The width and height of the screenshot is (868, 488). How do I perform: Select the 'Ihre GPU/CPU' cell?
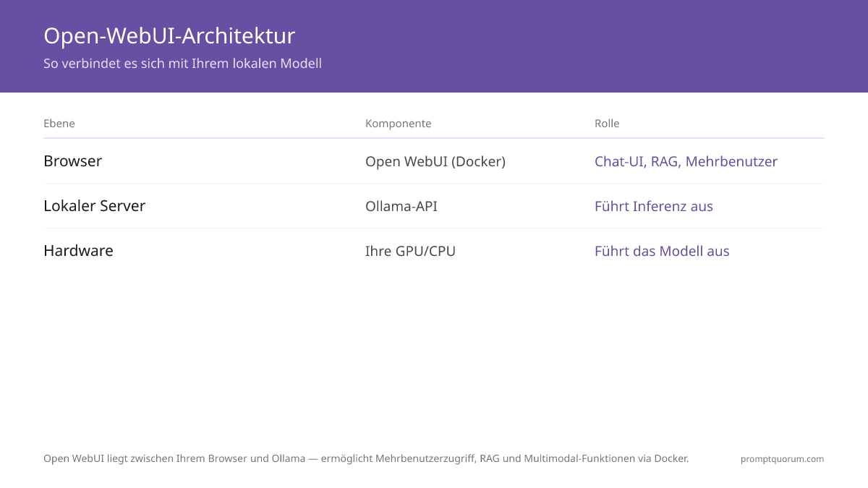(x=410, y=252)
